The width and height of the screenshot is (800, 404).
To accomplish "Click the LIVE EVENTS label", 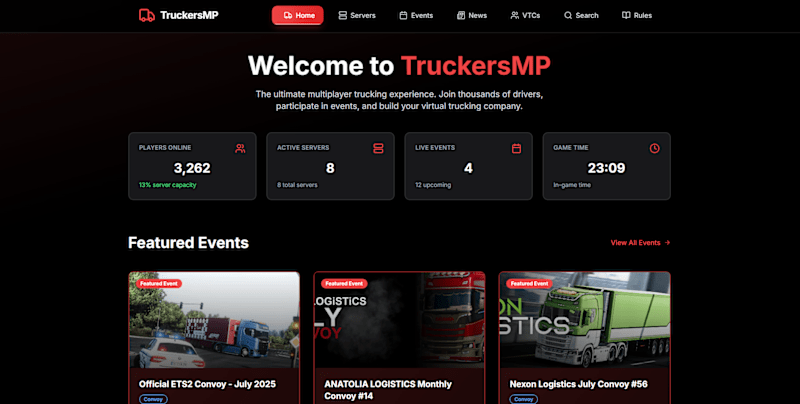I will pyautogui.click(x=435, y=147).
